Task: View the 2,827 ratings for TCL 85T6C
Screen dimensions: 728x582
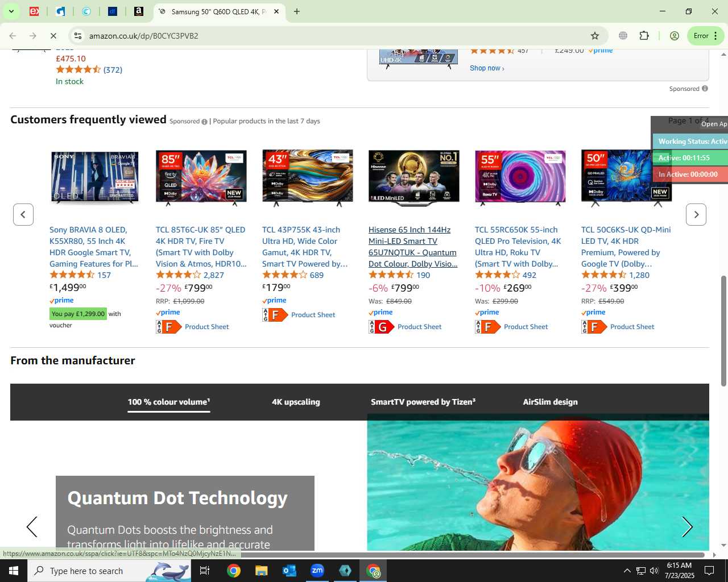Action: pos(214,275)
